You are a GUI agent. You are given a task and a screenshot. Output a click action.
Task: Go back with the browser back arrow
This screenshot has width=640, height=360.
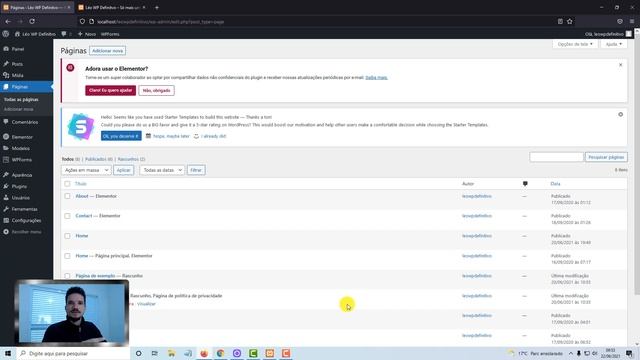pyautogui.click(x=8, y=21)
